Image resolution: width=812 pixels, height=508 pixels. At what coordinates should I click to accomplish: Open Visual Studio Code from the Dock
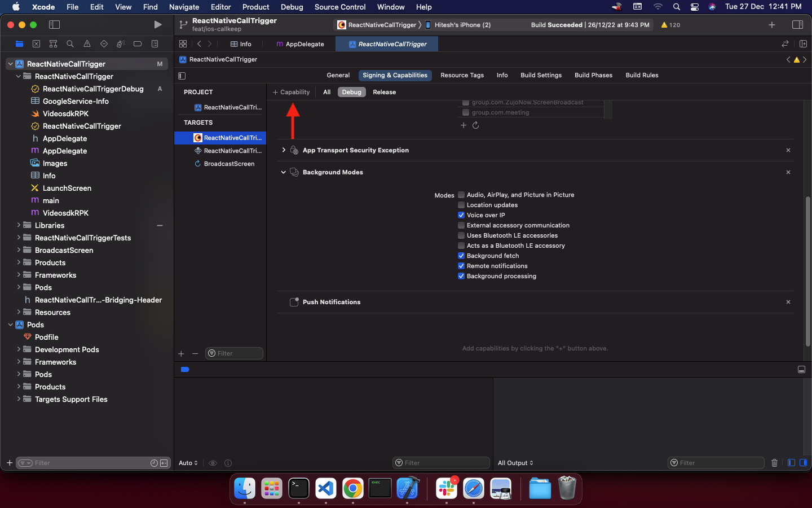click(x=326, y=488)
